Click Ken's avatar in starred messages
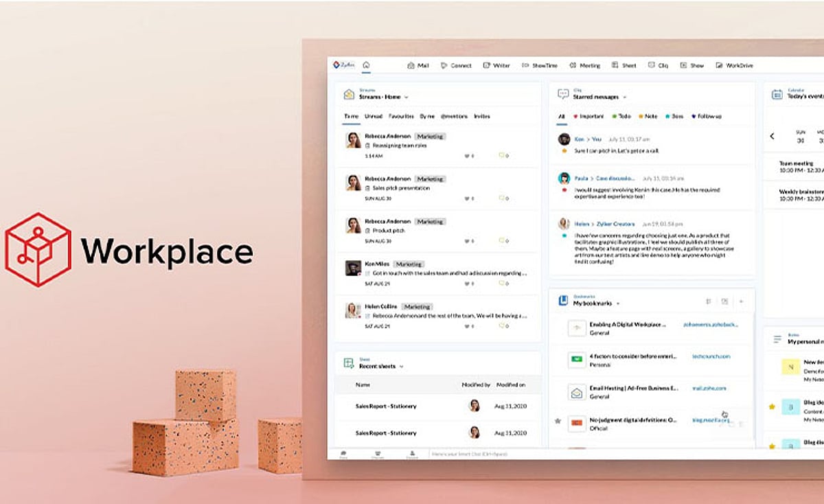The height and width of the screenshot is (504, 824). [564, 139]
